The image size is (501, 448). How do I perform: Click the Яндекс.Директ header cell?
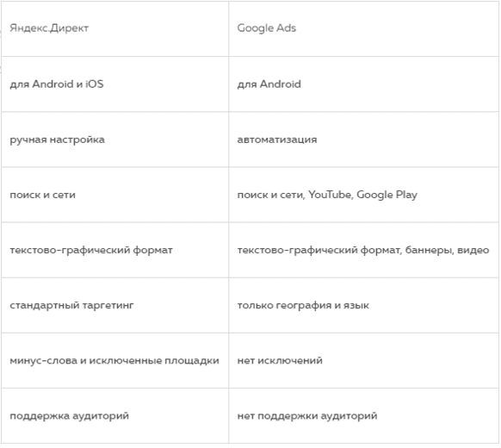[115, 28]
